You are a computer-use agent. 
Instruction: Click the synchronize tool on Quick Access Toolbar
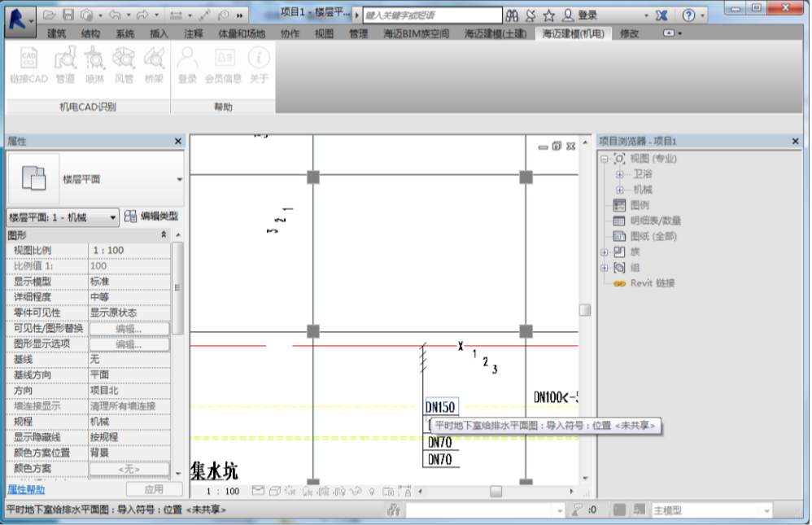[x=87, y=15]
